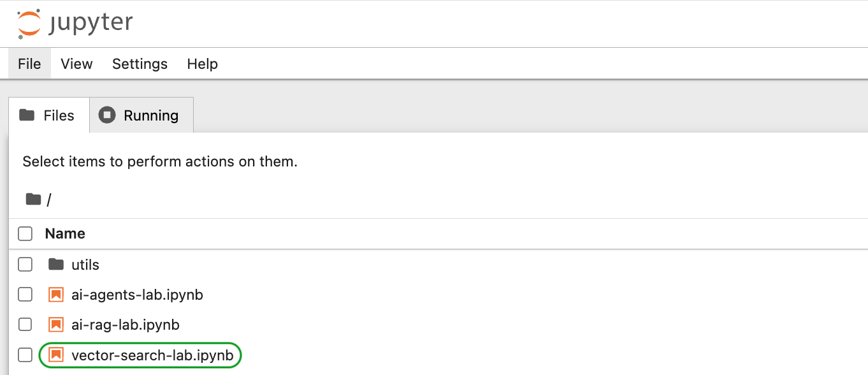Check the vector-search-lab.ipynb checkbox
Screen dimensions: 868x375
(25, 355)
